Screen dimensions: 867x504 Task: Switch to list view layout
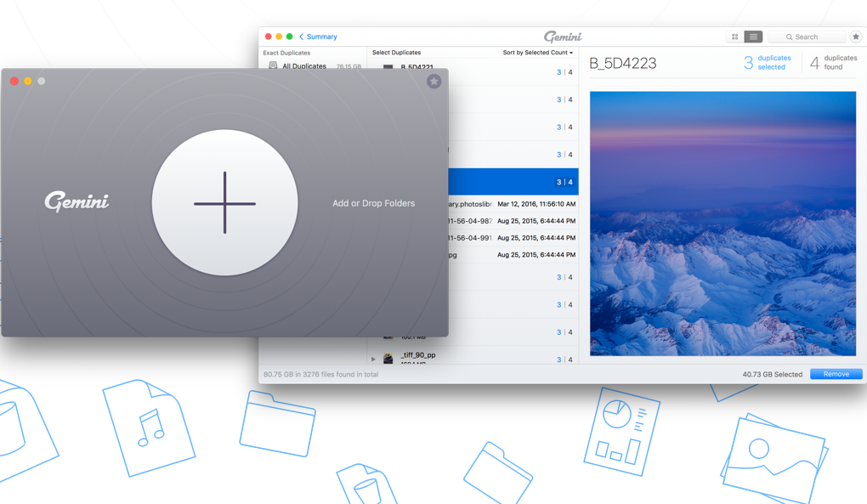753,37
